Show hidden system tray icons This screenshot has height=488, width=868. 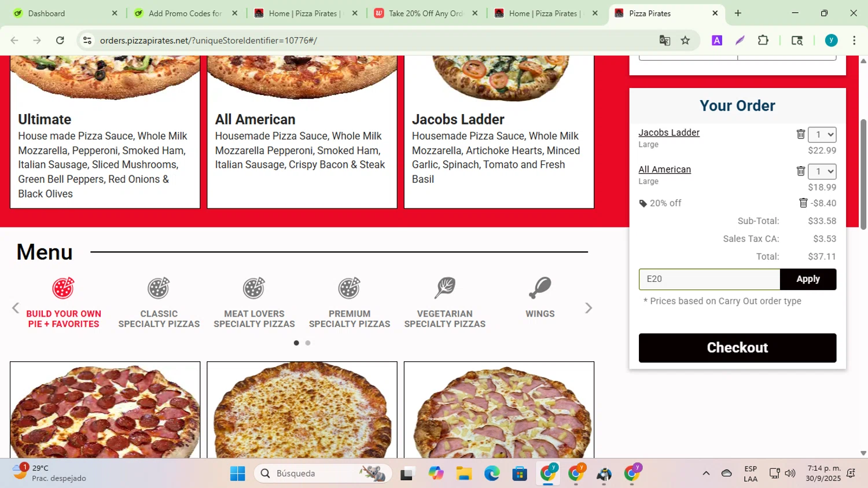[706, 474]
